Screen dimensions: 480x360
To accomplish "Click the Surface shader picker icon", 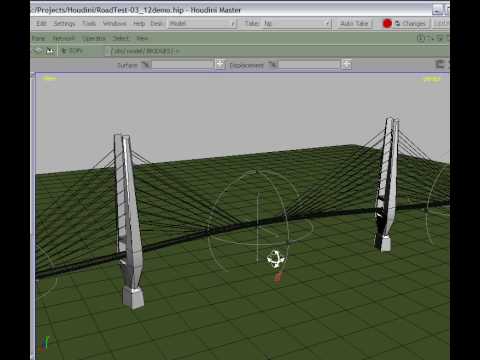I will (145, 65).
